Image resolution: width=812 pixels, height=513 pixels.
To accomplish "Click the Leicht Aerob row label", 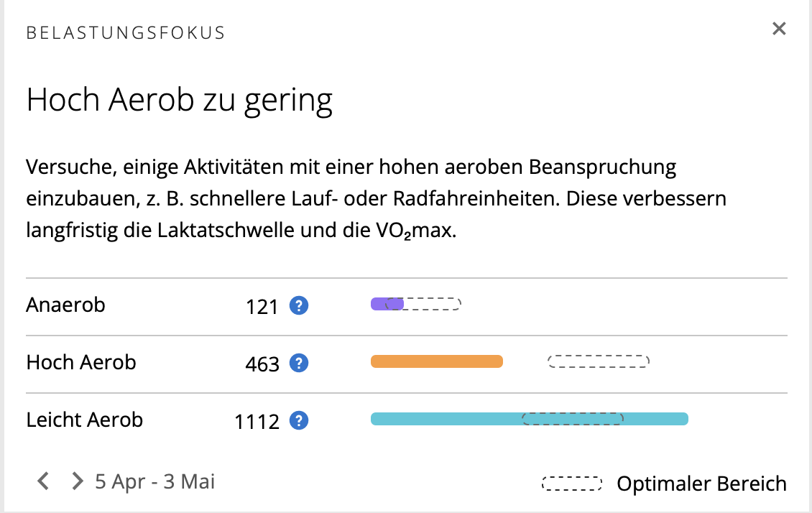I will click(85, 420).
